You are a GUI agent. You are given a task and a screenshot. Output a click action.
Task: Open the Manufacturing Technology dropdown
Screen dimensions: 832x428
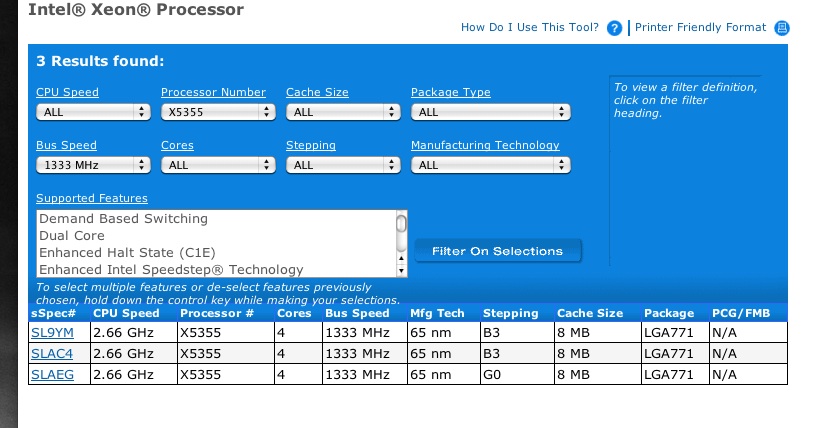pos(491,165)
